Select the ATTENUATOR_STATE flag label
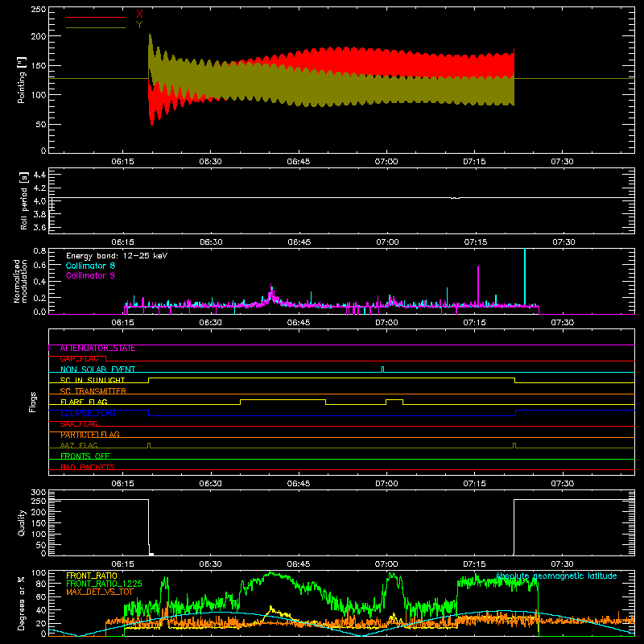Viewport: 644px width, 644px height. 97,349
